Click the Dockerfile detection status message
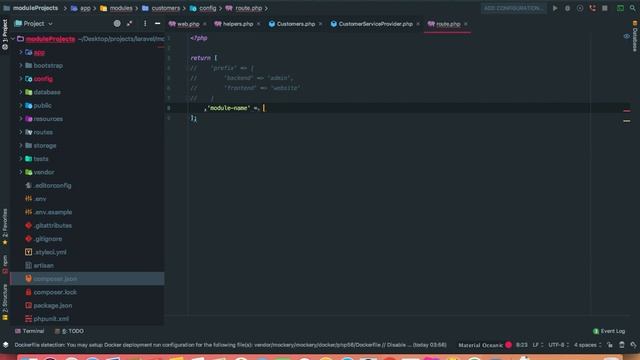The image size is (640, 360). [x=230, y=345]
